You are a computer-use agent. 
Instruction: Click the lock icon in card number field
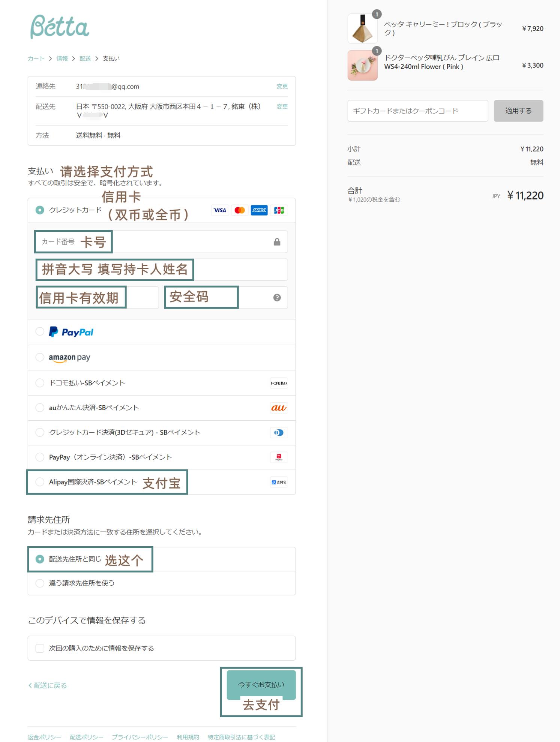(277, 242)
